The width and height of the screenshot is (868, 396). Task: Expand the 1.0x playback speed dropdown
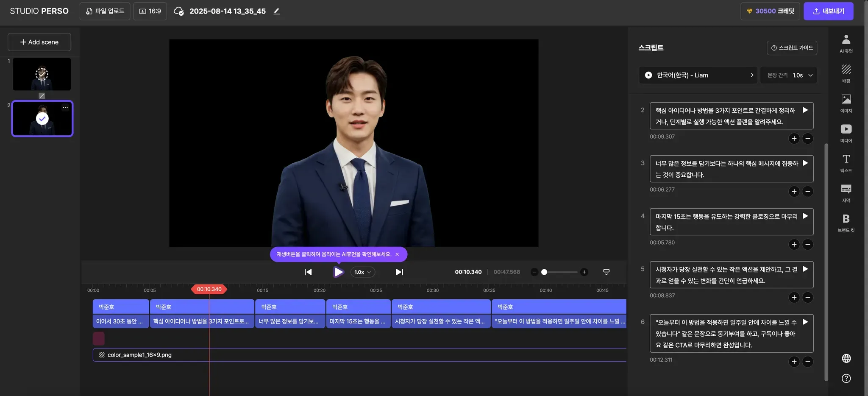pyautogui.click(x=363, y=272)
